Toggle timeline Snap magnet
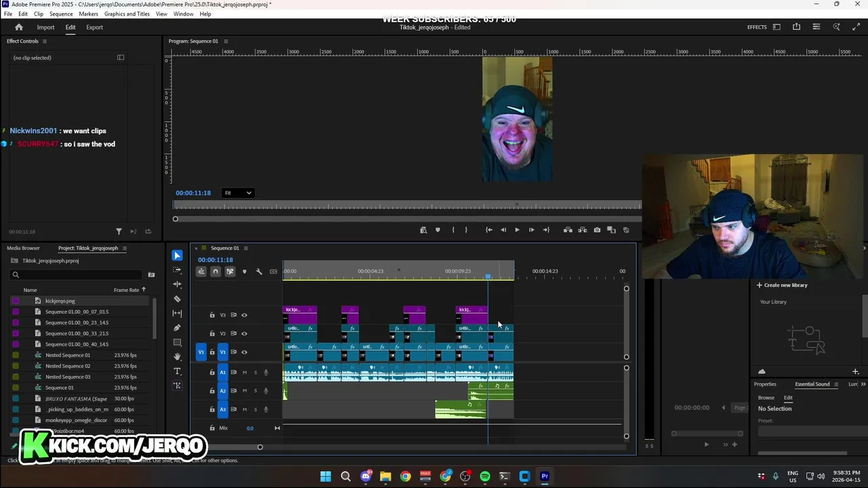Screen dimensions: 868x488 (x=216, y=272)
